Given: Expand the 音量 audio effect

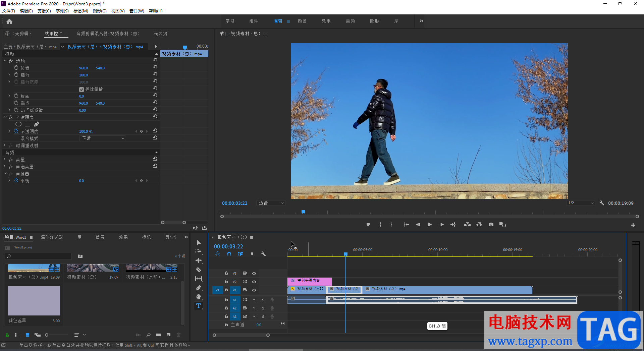Looking at the screenshot, I should (x=5, y=160).
